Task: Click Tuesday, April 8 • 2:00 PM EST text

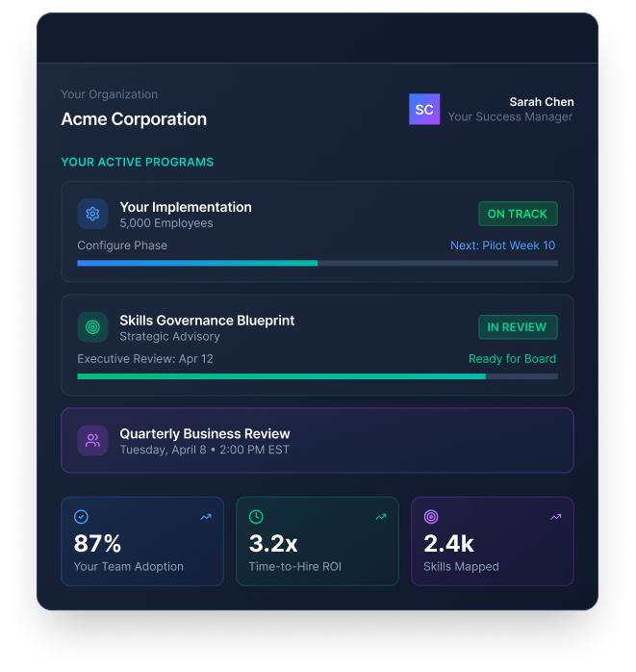Action: click(205, 450)
